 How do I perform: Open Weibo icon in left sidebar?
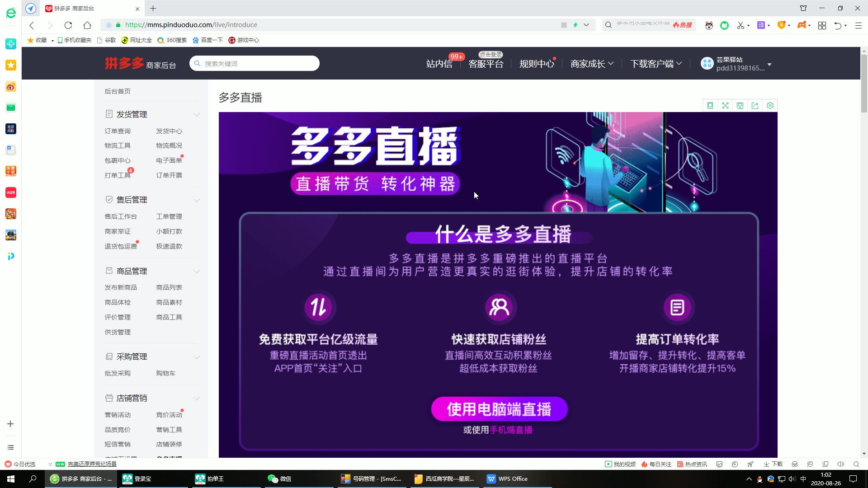(x=11, y=86)
